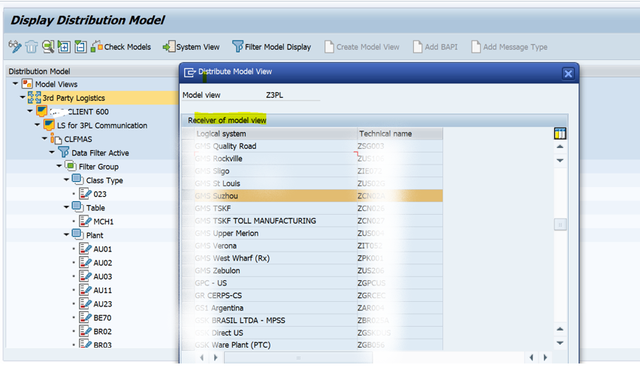Click the edit icon beside AU11

pyautogui.click(x=85, y=290)
